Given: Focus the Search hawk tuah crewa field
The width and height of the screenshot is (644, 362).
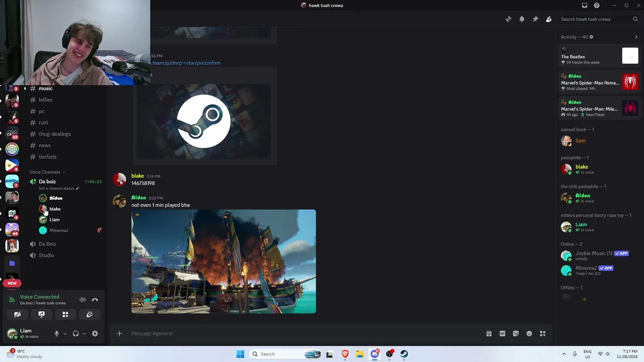Looking at the screenshot, I should pyautogui.click(x=599, y=19).
